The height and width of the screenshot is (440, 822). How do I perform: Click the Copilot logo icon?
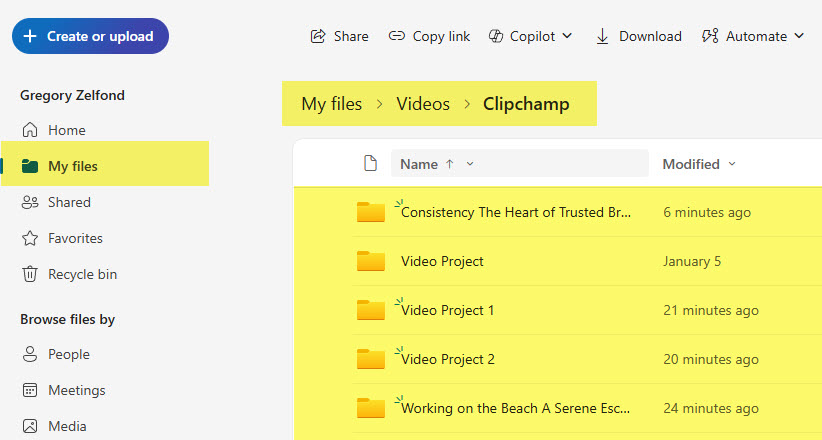496,36
